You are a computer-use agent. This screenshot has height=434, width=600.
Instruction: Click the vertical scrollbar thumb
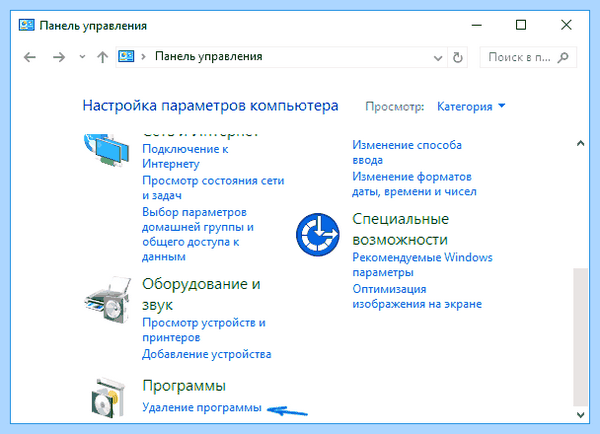pyautogui.click(x=580, y=337)
